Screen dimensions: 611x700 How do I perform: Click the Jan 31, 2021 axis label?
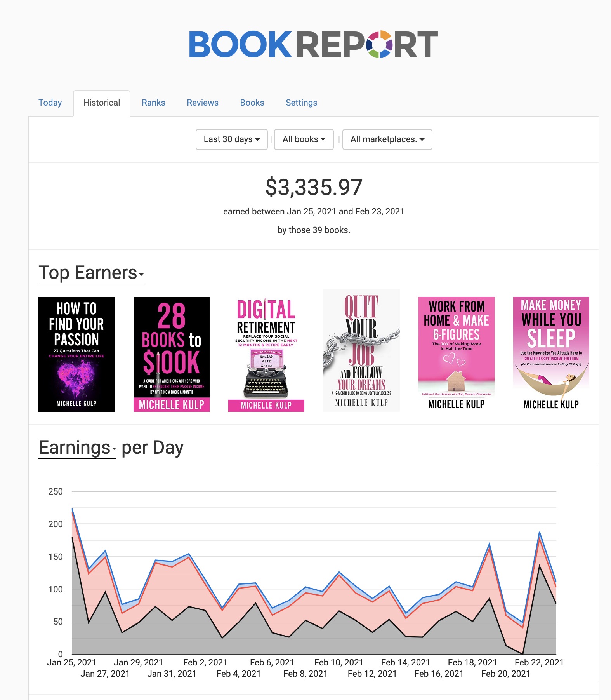172,674
